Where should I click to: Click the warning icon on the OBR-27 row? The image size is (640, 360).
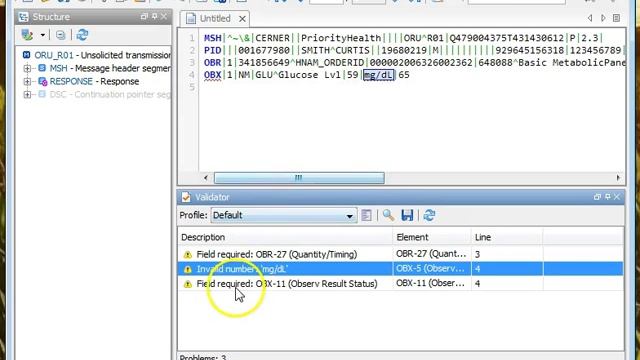[188, 255]
